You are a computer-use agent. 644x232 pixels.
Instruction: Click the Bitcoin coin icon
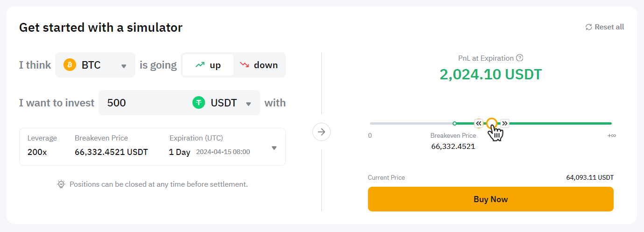70,65
